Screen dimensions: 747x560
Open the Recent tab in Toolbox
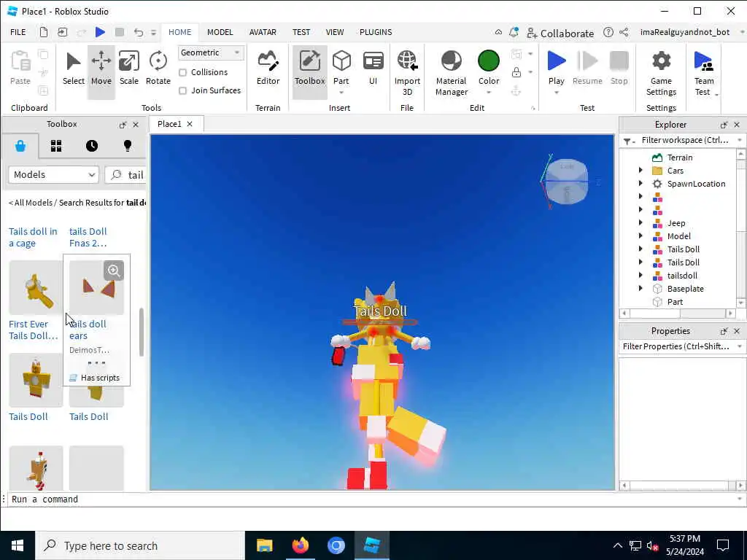click(92, 146)
